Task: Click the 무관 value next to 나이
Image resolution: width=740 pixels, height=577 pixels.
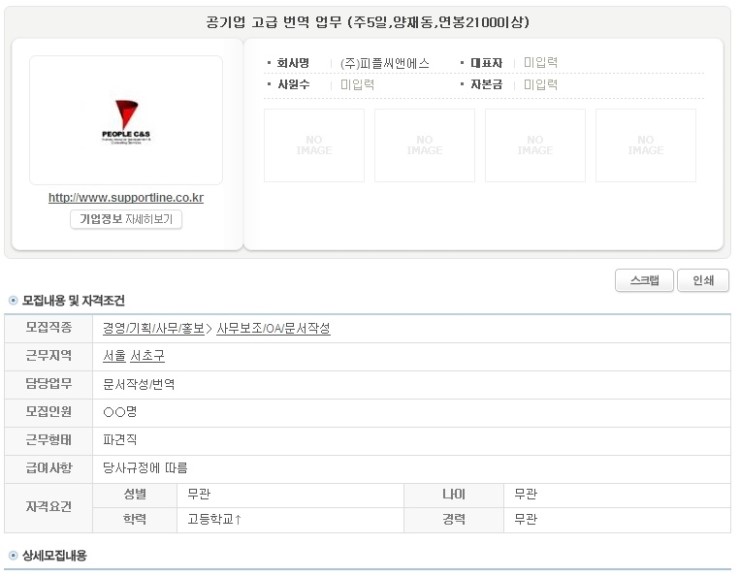Action: point(617,495)
